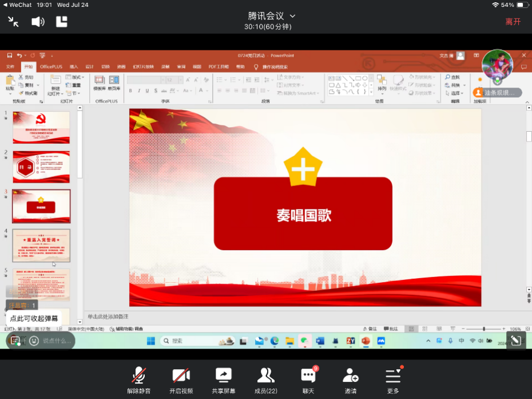The width and height of the screenshot is (532, 399).
Task: Minimize meeting view with shrink arrows icon
Action: pyautogui.click(x=13, y=22)
